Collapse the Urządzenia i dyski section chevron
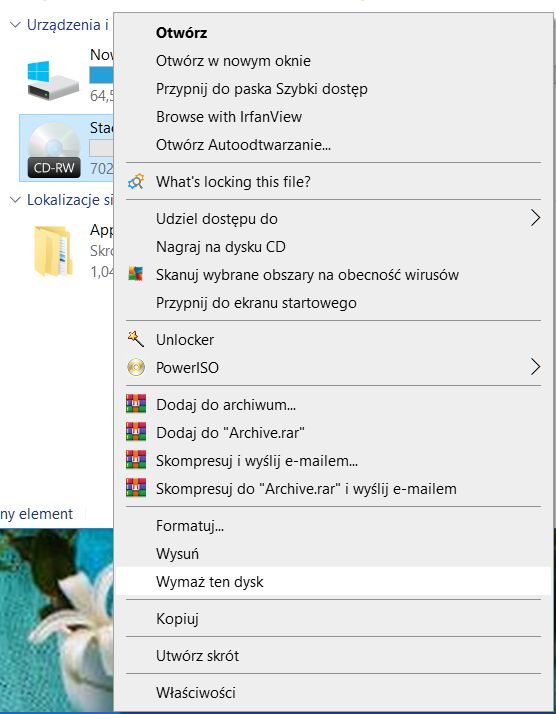 tap(15, 25)
